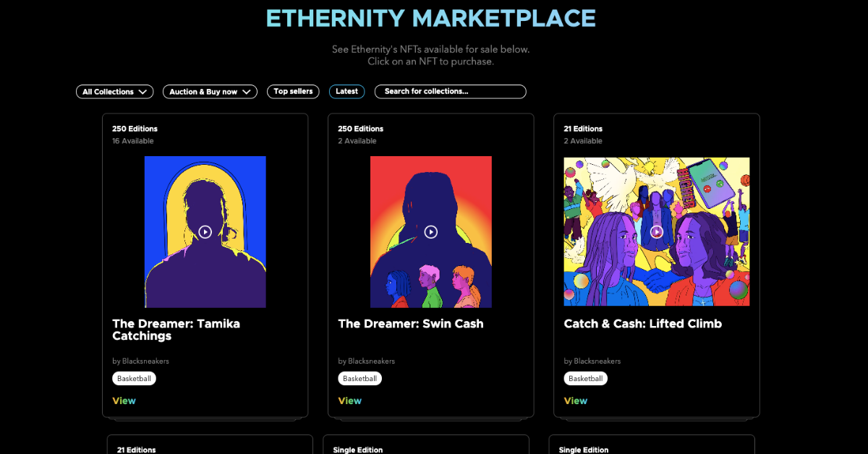Open the All Collections dropdown
This screenshot has height=454, width=868.
114,91
